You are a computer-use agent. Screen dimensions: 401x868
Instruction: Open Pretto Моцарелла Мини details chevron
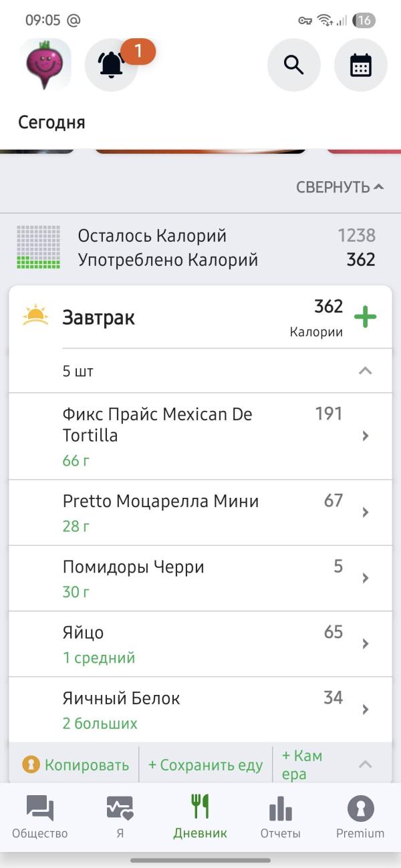pos(365,513)
